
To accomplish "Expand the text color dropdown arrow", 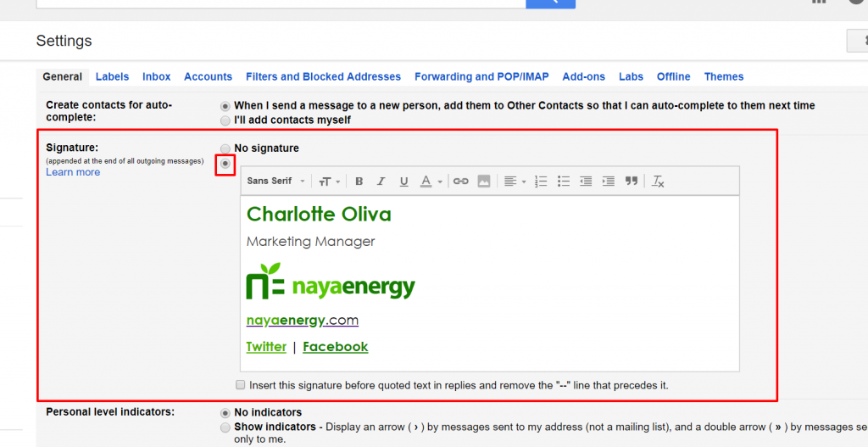I will 440,182.
